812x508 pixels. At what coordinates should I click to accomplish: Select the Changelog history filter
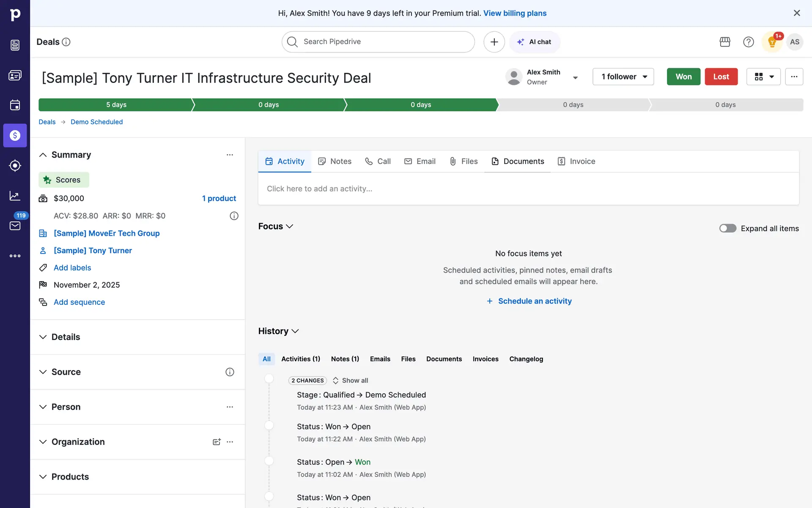(x=526, y=359)
